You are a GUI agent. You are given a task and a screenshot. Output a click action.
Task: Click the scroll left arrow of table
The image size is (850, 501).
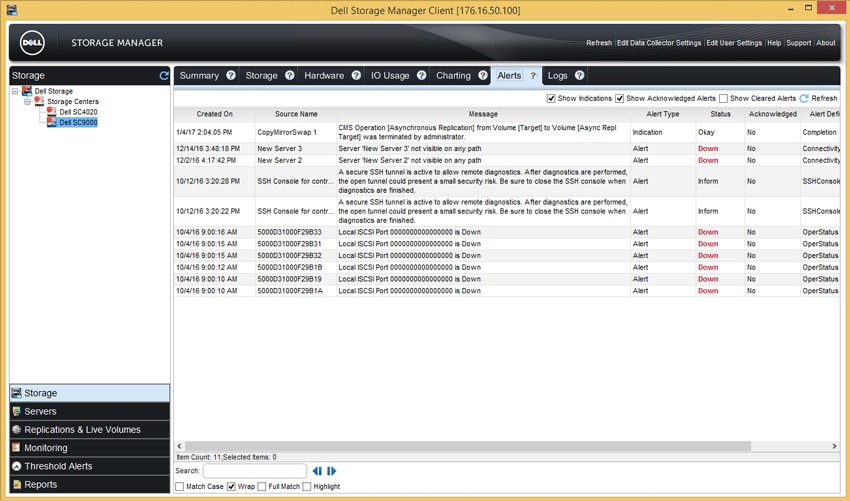coord(180,446)
